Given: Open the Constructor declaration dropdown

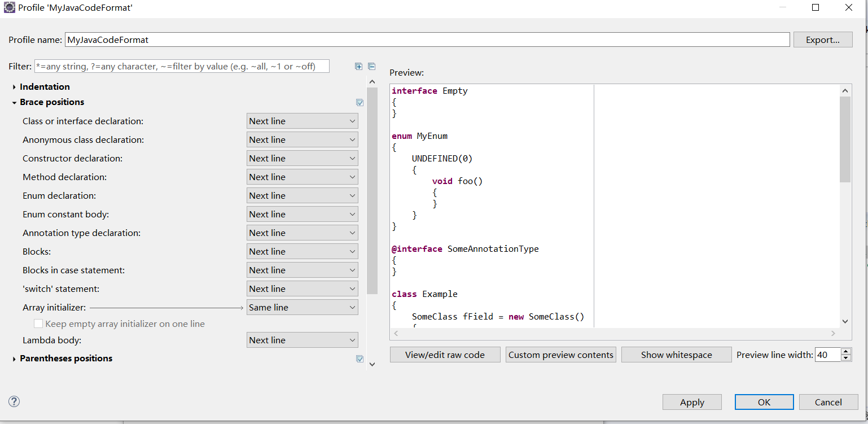Looking at the screenshot, I should click(302, 158).
